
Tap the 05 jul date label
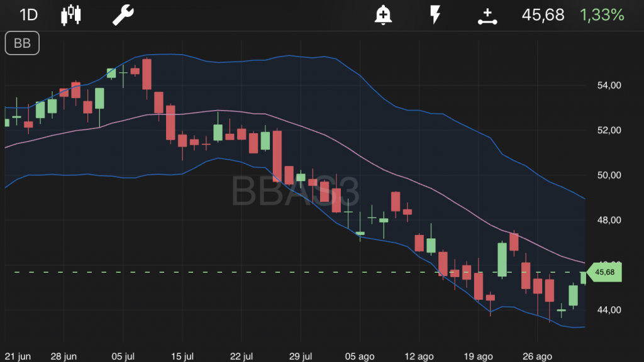pyautogui.click(x=123, y=356)
